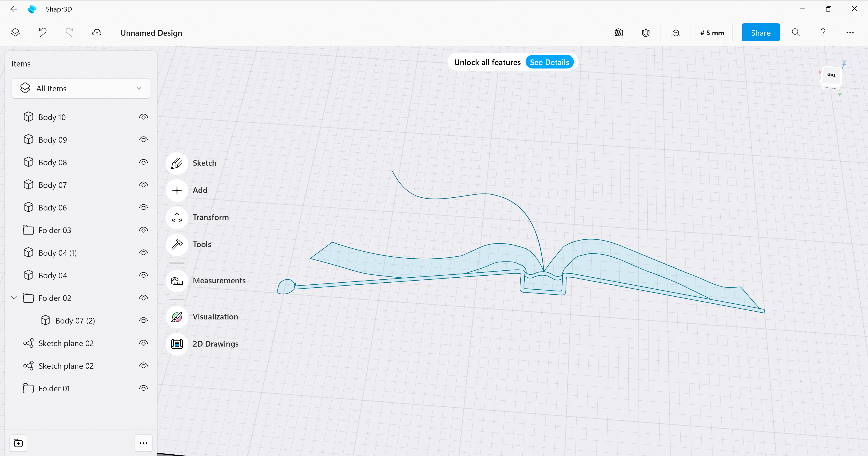Open the grid size 5 mm setting
The image size is (868, 456).
712,33
